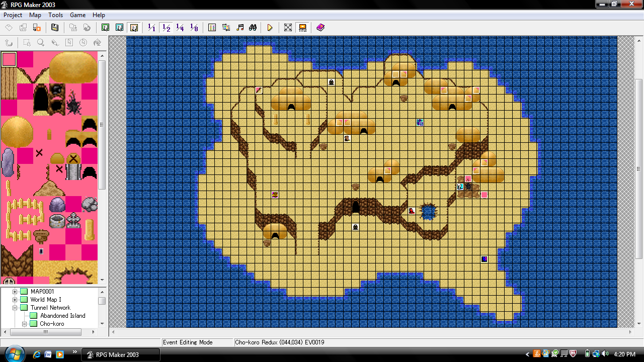The width and height of the screenshot is (644, 362).
Task: Choose the Fill bucket tool
Action: coord(98,43)
